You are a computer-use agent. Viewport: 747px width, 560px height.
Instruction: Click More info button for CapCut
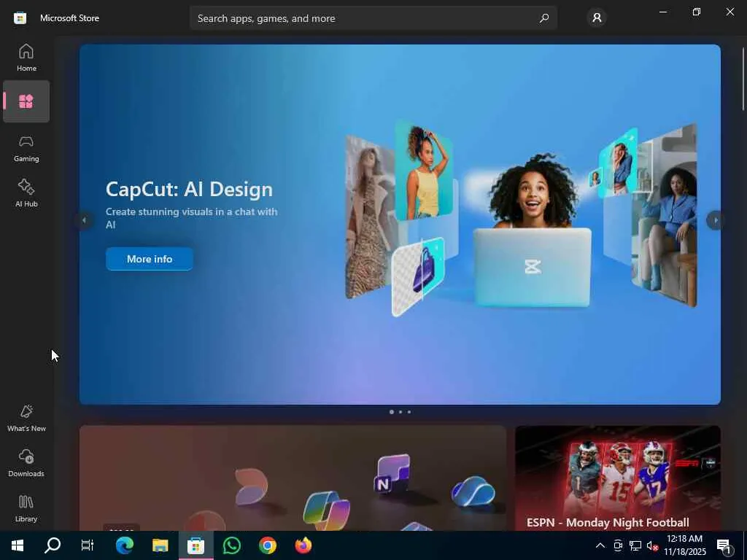coord(150,259)
